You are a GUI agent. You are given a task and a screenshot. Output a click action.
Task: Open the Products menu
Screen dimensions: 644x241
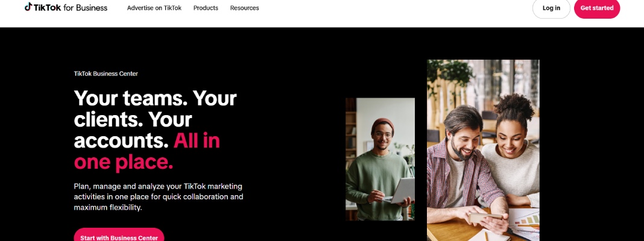tap(206, 8)
